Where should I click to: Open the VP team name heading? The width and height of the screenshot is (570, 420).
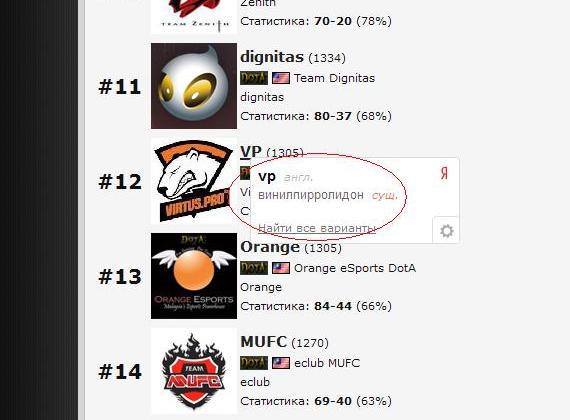click(251, 152)
